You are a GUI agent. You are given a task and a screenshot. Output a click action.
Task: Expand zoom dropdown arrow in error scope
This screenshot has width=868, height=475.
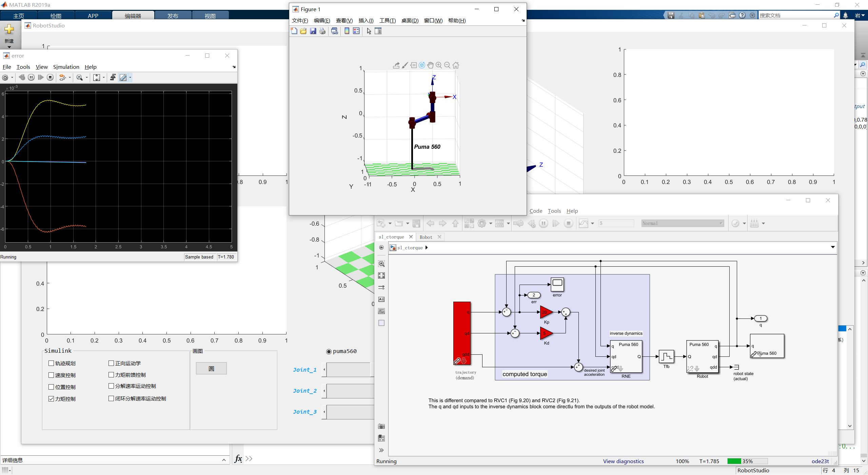tap(87, 77)
